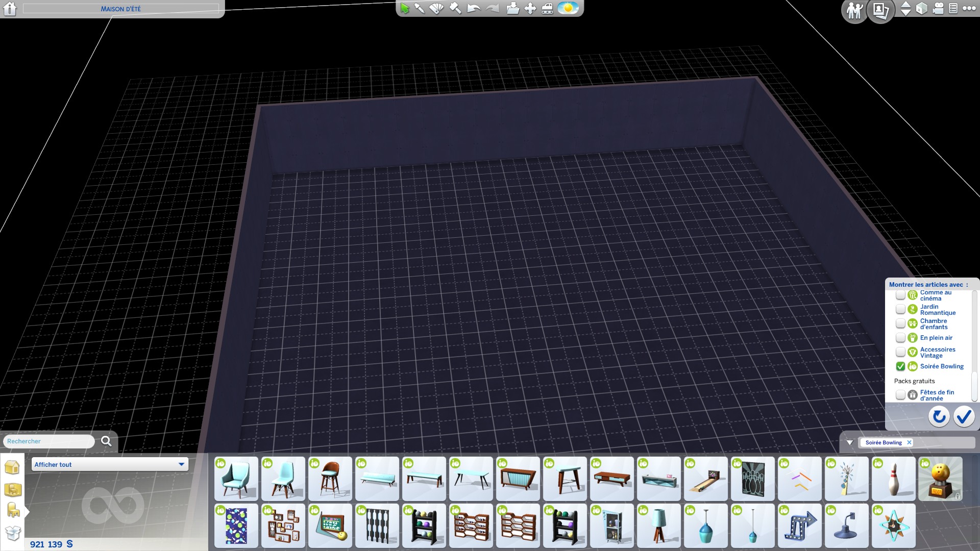Select the starburst wall clock thumbnail
Screen dimensions: 980x551
[x=893, y=525]
